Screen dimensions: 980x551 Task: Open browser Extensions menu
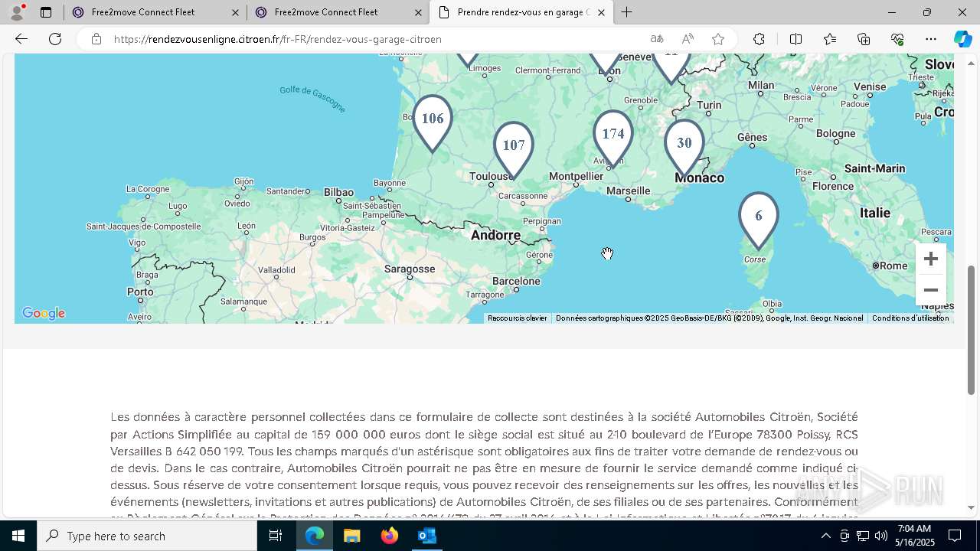point(759,39)
